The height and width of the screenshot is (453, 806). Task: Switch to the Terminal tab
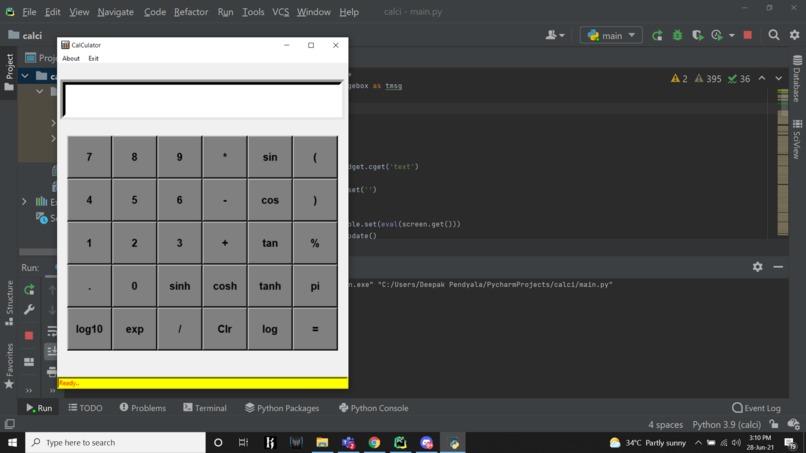click(205, 408)
